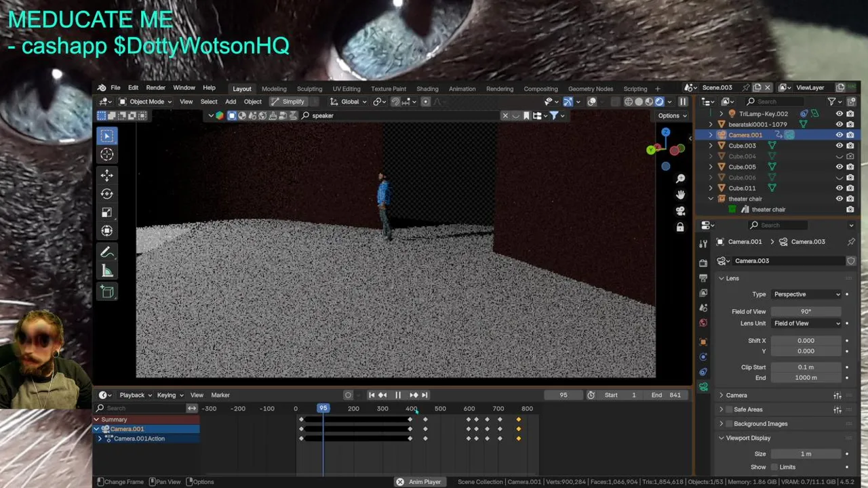Select the Rotate tool
Screen dimensions: 868x488
coord(107,194)
